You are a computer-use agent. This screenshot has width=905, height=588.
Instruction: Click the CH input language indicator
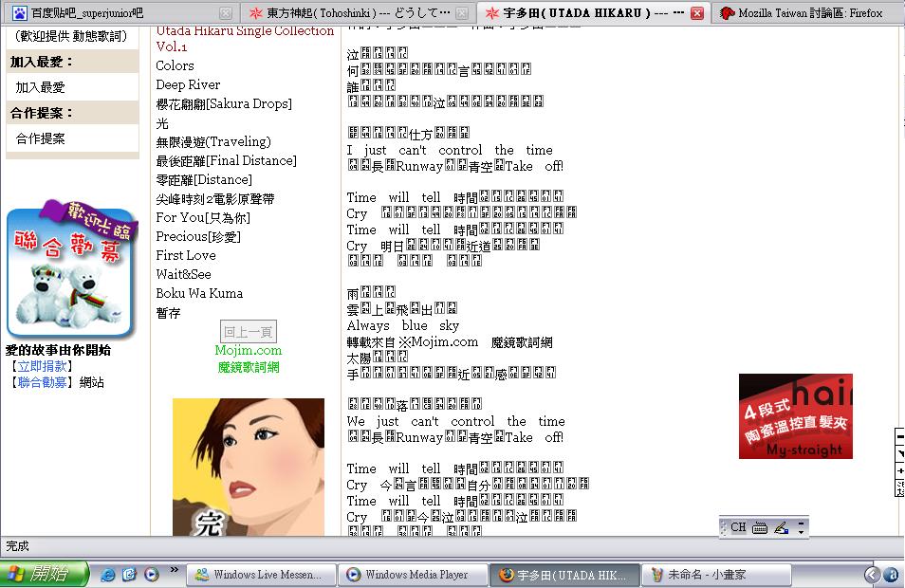pos(738,527)
